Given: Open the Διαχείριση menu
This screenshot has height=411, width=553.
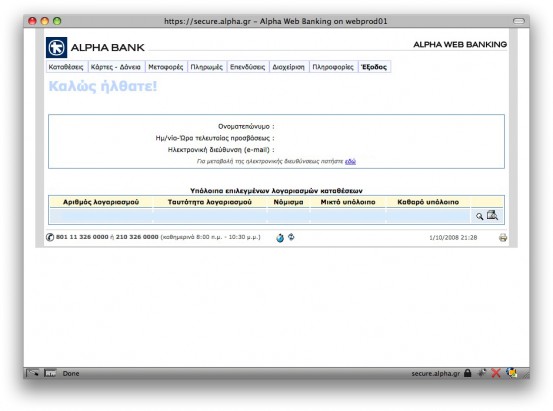Looking at the screenshot, I should click(288, 67).
